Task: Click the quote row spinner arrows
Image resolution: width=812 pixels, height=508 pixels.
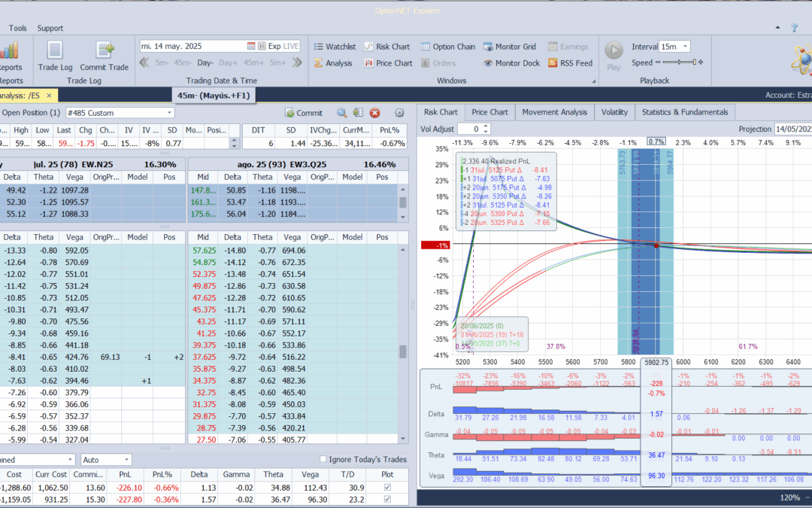Action: pyautogui.click(x=235, y=143)
